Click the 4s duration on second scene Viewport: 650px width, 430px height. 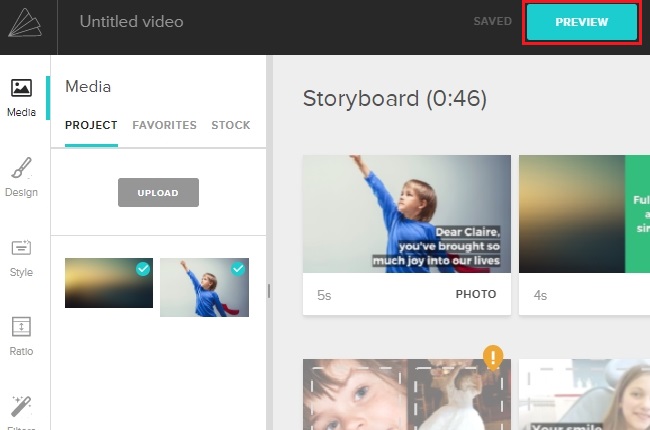(x=540, y=295)
